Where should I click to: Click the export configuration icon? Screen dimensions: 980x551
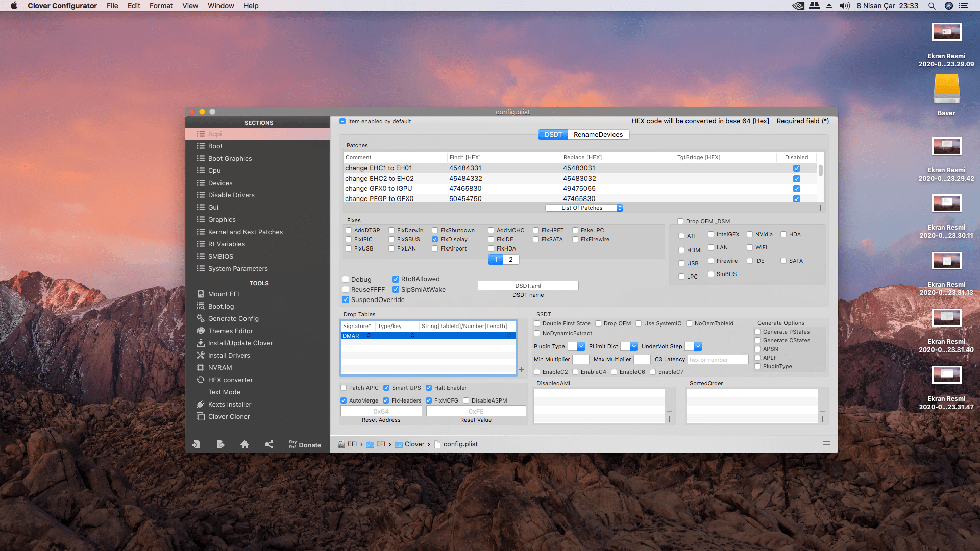[x=220, y=444]
